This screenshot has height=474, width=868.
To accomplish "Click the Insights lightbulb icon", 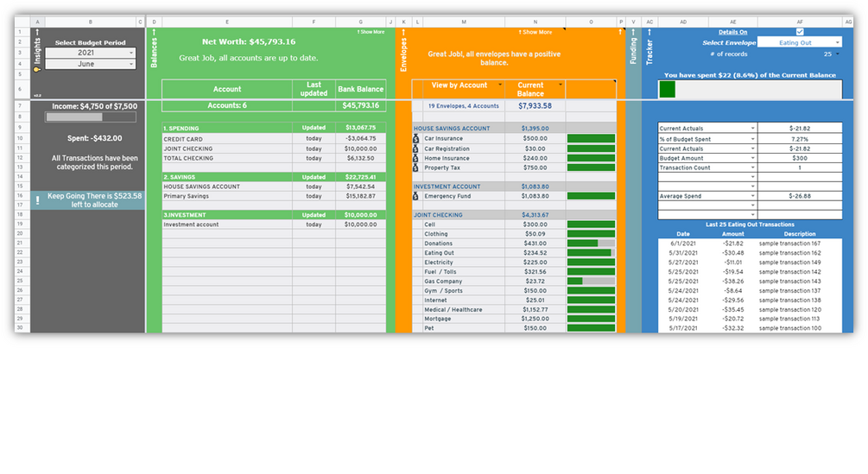I will [x=37, y=69].
